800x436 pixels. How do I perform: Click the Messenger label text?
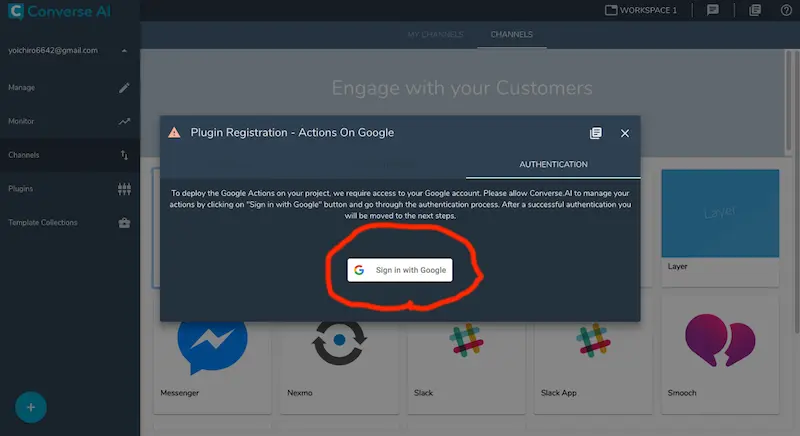pos(179,393)
